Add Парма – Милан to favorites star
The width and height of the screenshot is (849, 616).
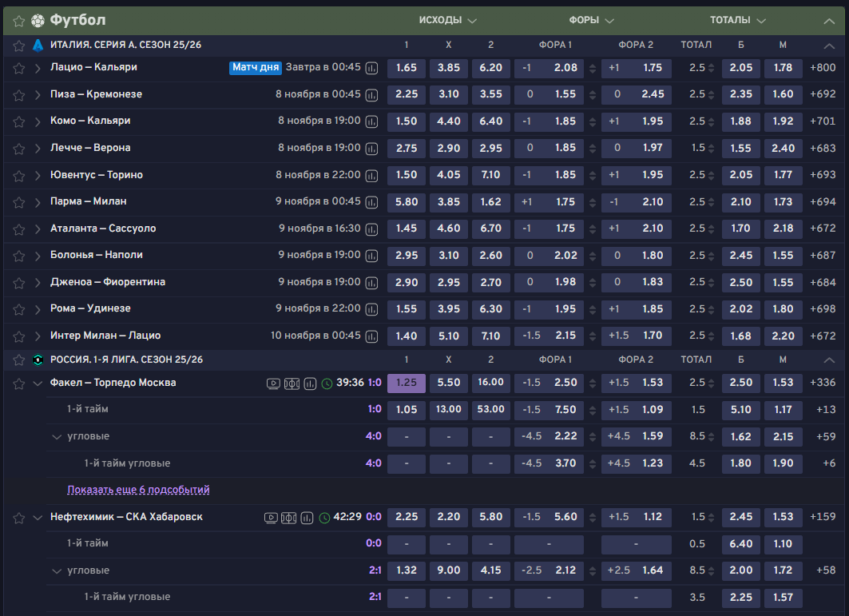18,202
